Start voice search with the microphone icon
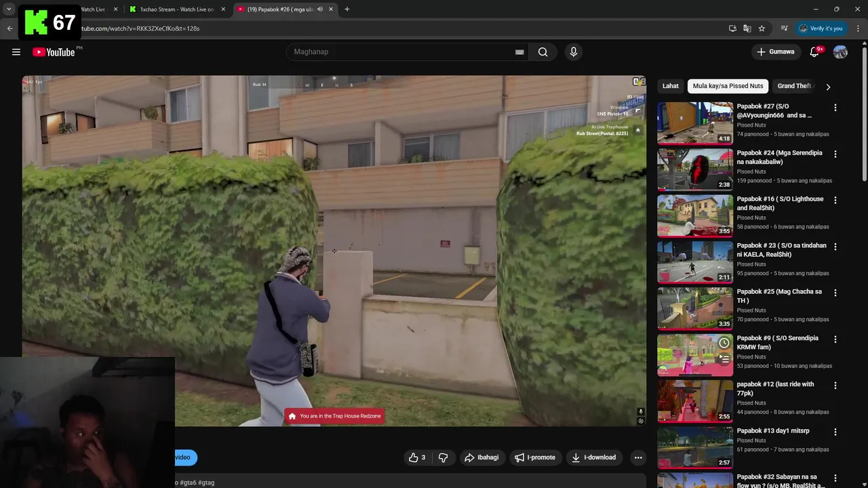This screenshot has width=868, height=488. (574, 52)
